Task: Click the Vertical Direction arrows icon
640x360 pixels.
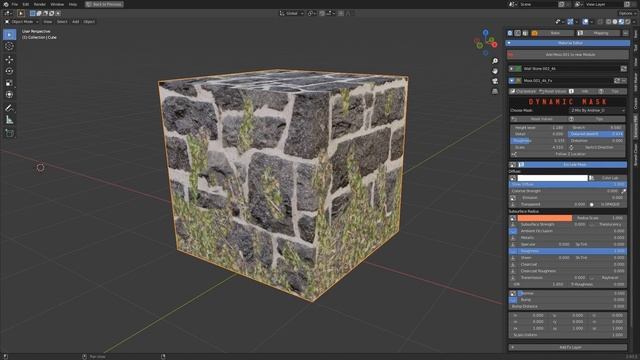Action: [x=571, y=147]
